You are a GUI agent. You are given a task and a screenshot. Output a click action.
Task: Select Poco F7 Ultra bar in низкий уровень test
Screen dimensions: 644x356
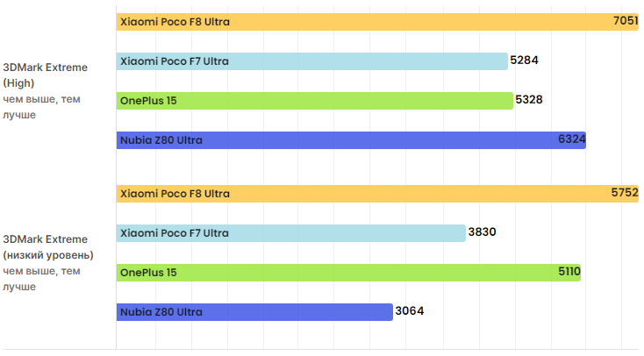click(x=290, y=233)
